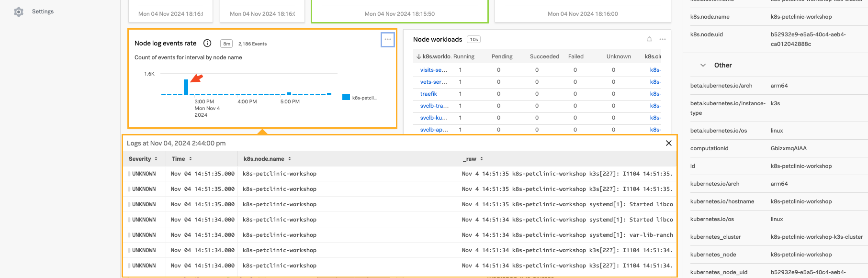
Task: Click the 8m resolution badge
Action: (226, 44)
